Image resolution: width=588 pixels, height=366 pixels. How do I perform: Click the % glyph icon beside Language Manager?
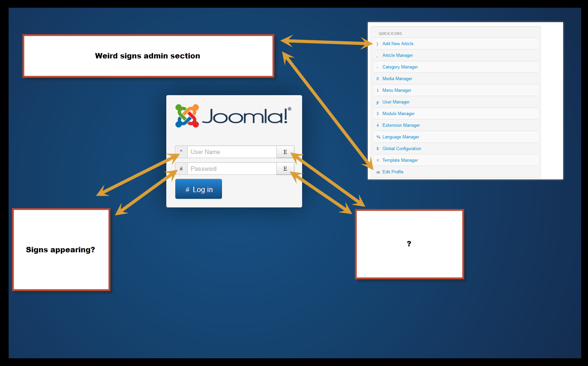pyautogui.click(x=378, y=137)
